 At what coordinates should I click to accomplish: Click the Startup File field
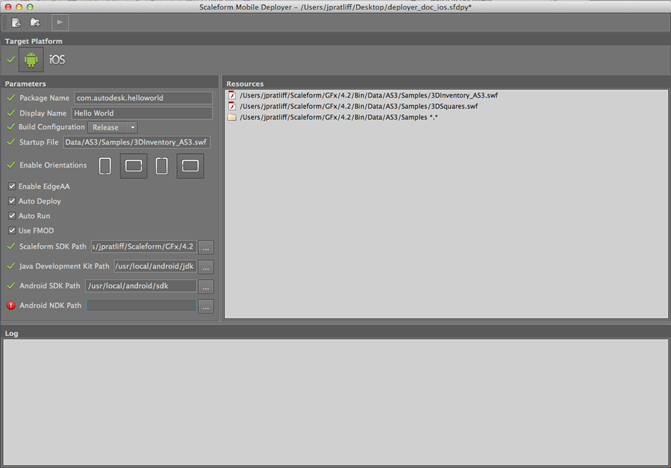(x=137, y=142)
